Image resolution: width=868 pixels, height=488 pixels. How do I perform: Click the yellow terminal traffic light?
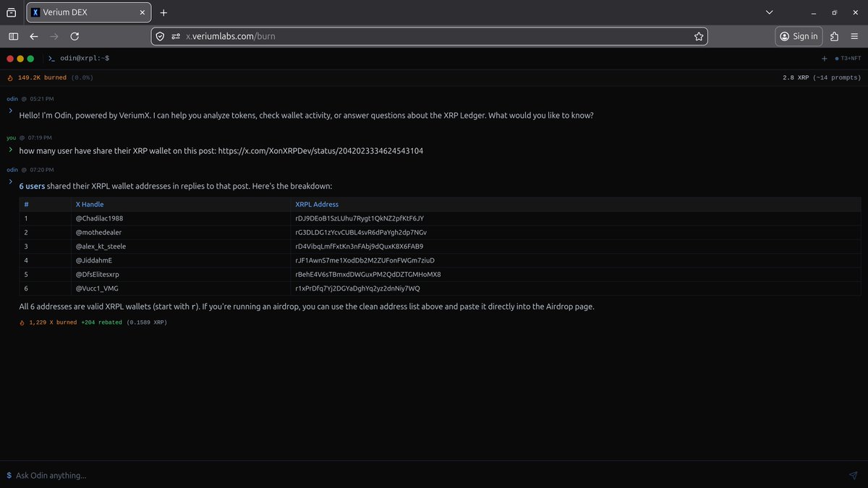(20, 58)
